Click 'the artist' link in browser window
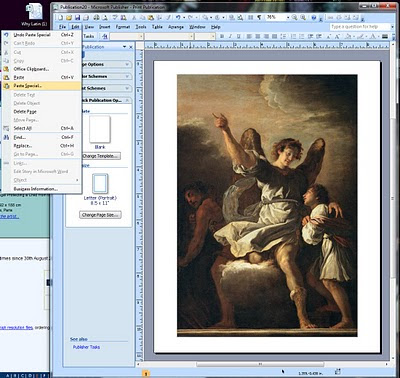 (9, 216)
